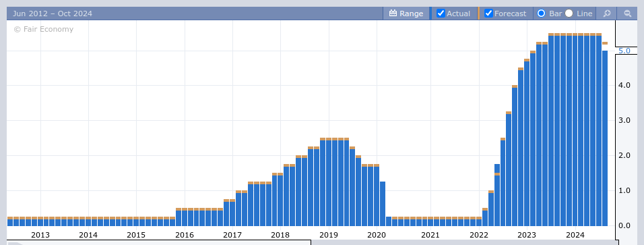
Task: Click the 2013 year axis label
Action: point(40,235)
